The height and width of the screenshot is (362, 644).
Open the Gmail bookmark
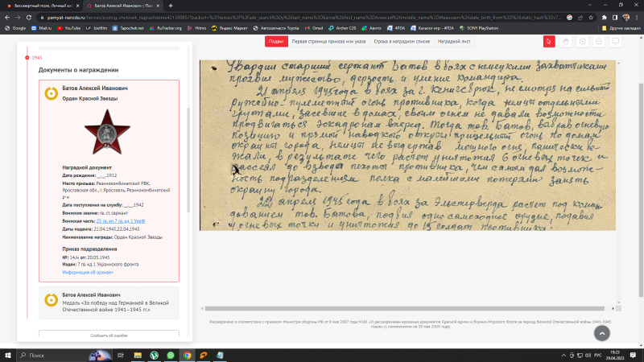pyautogui.click(x=314, y=28)
